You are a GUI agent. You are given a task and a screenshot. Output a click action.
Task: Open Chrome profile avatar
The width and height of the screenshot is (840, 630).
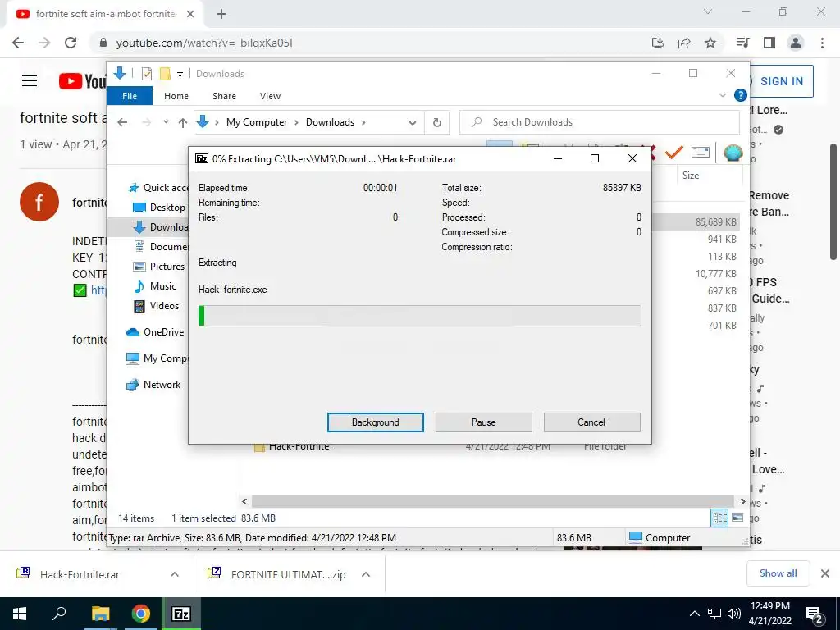[x=796, y=43]
